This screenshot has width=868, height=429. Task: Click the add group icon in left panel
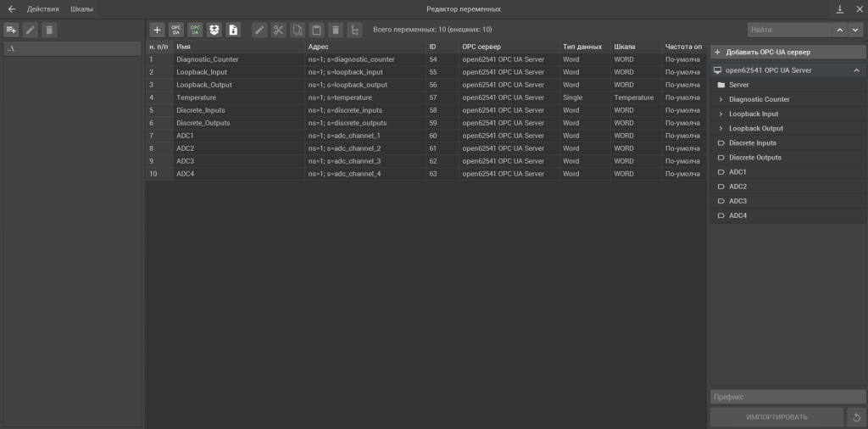[12, 30]
